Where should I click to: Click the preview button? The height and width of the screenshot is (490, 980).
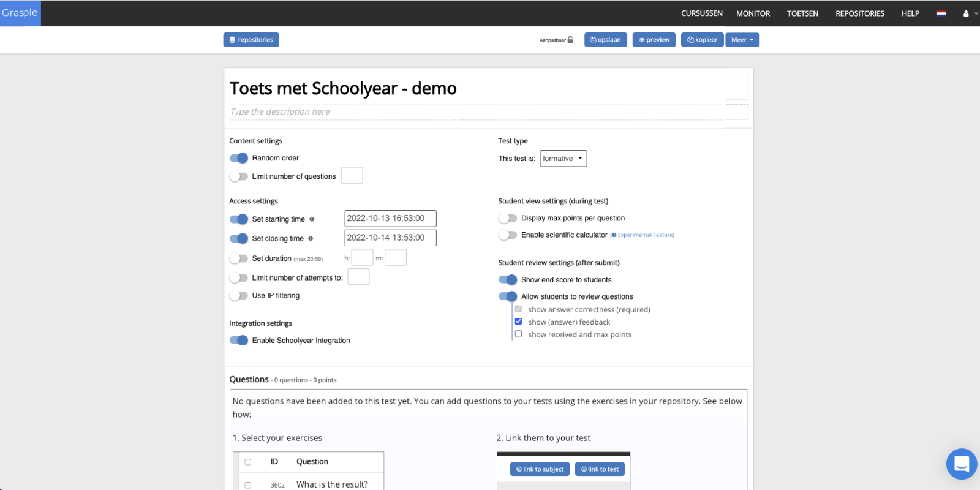pyautogui.click(x=654, y=40)
